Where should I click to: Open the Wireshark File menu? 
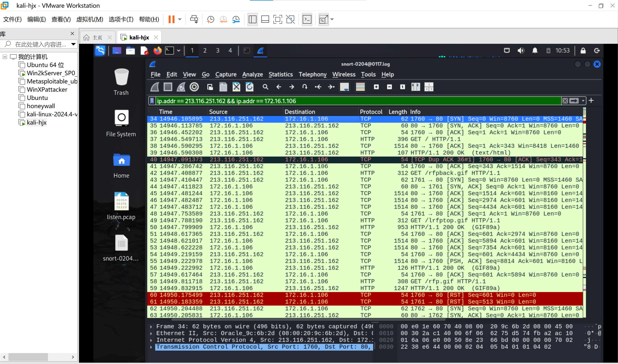coord(156,74)
